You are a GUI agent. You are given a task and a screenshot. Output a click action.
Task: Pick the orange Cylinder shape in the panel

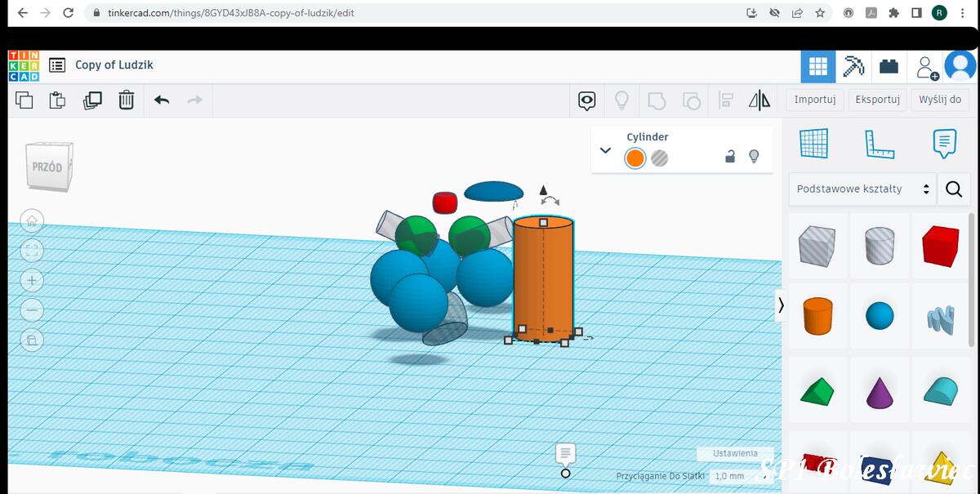coord(817,316)
